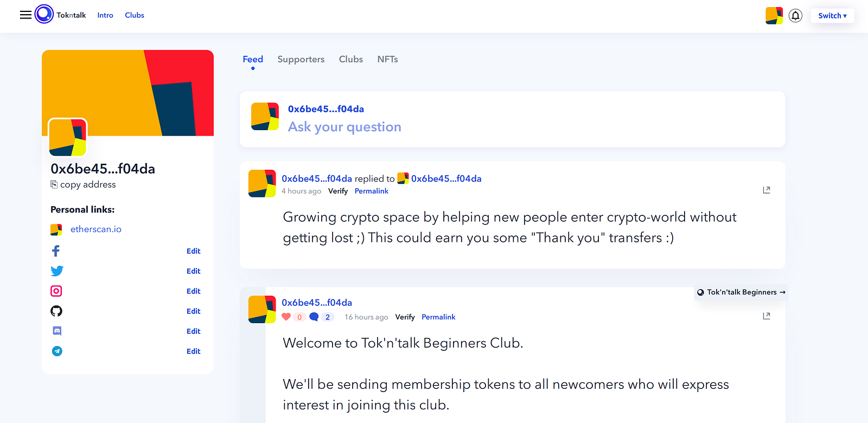Open comments on the Welcome post
The image size is (868, 423).
click(314, 317)
